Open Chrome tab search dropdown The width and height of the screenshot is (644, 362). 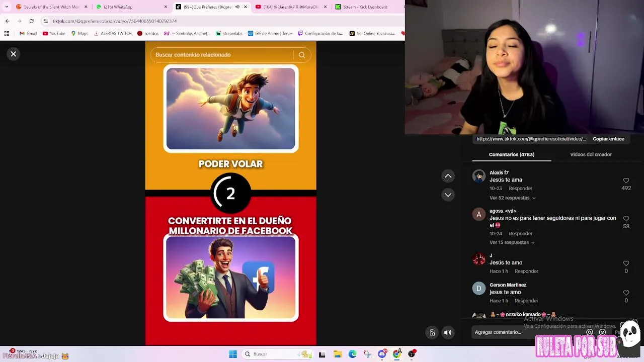[x=6, y=7]
